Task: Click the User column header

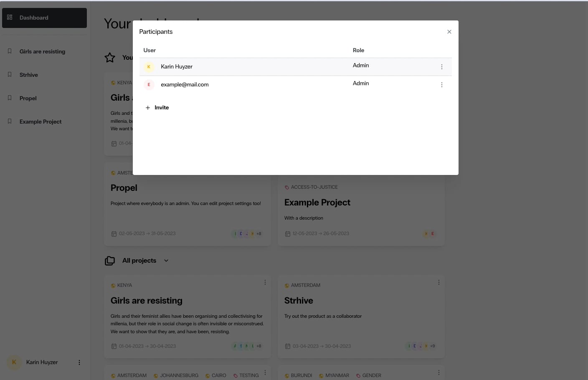Action: (150, 51)
